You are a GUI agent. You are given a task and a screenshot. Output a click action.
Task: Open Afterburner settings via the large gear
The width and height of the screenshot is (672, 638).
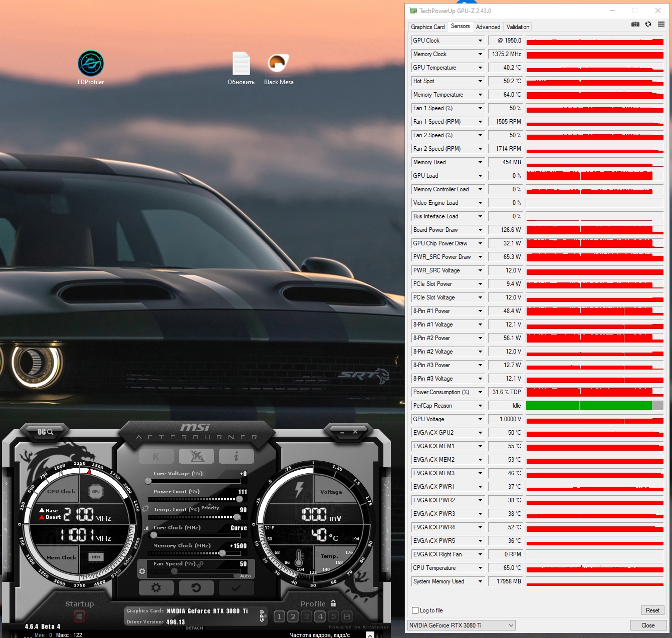(x=156, y=588)
